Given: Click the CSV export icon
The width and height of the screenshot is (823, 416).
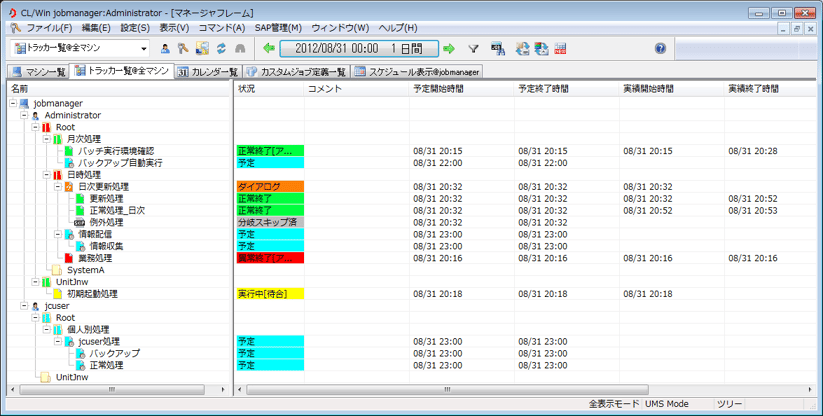Looking at the screenshot, I should (x=498, y=49).
